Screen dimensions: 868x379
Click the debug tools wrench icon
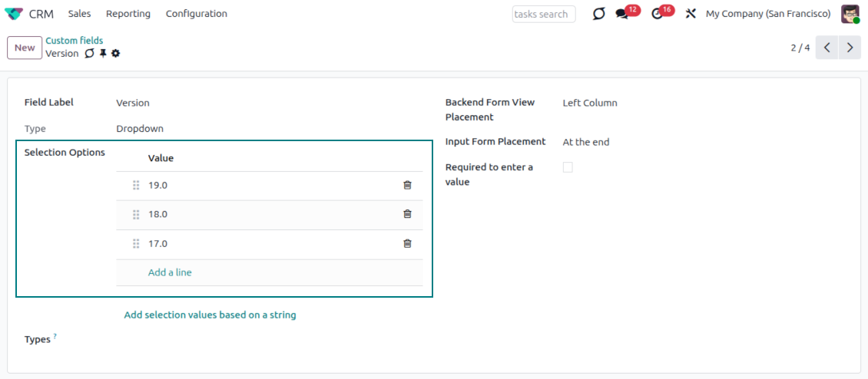691,14
